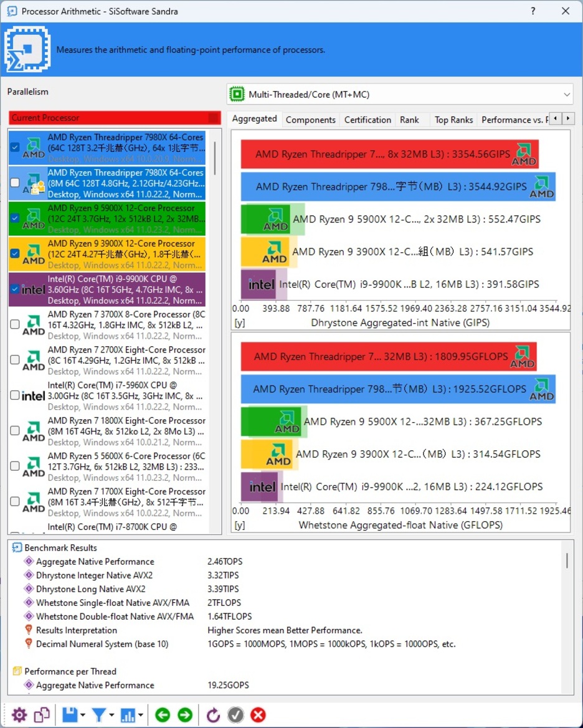Viewport: 583px width, 728px height.
Task: Click Intel logo of Core i7-5960X entry
Action: coord(34,395)
